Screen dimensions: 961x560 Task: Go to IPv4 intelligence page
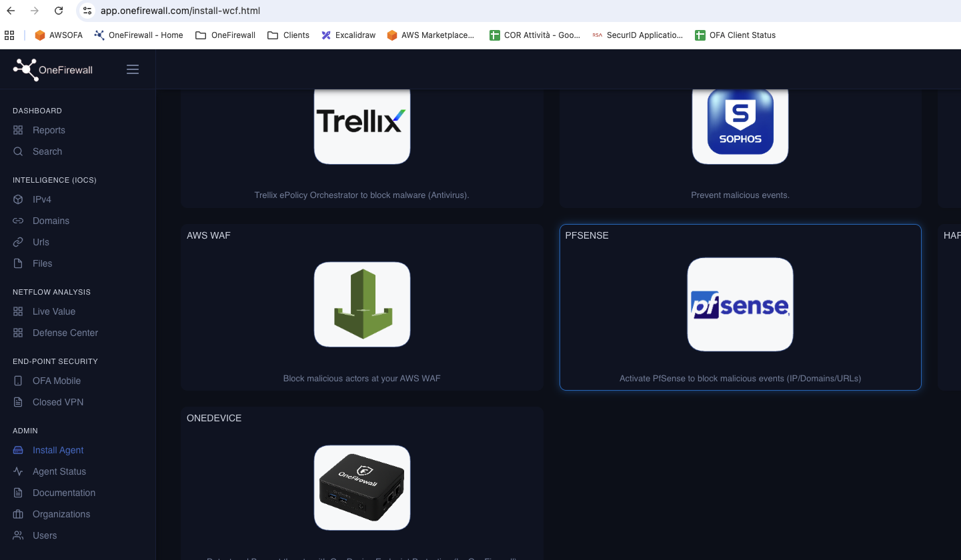pos(42,199)
